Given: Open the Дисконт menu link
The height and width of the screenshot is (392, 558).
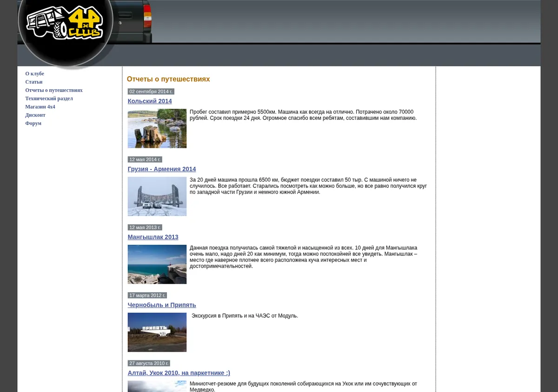Looking at the screenshot, I should point(35,115).
